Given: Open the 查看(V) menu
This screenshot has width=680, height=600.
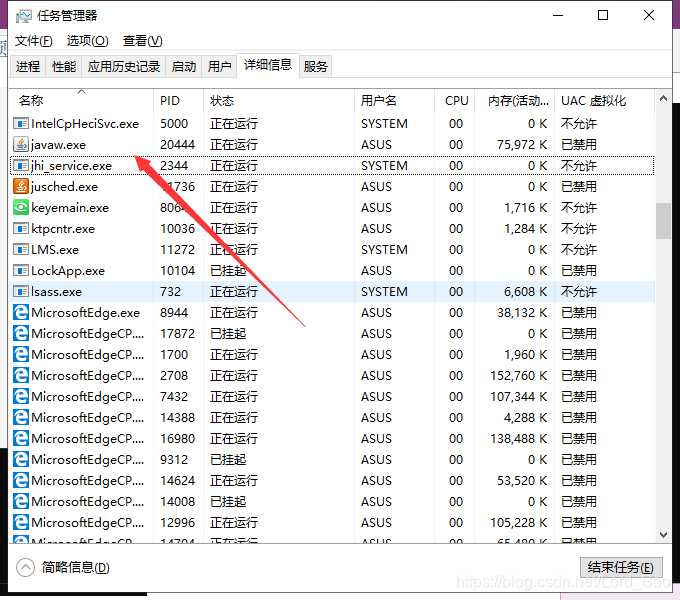Looking at the screenshot, I should point(143,41).
